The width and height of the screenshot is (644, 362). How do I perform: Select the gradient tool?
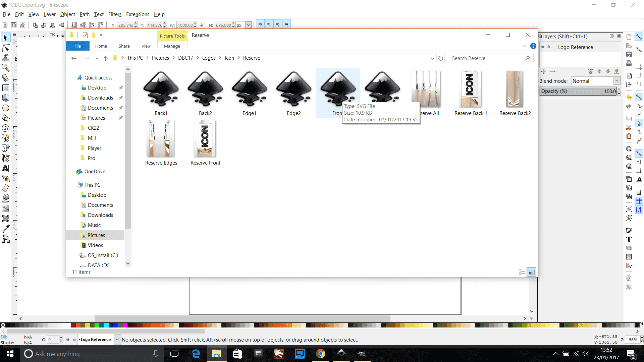coord(5,208)
